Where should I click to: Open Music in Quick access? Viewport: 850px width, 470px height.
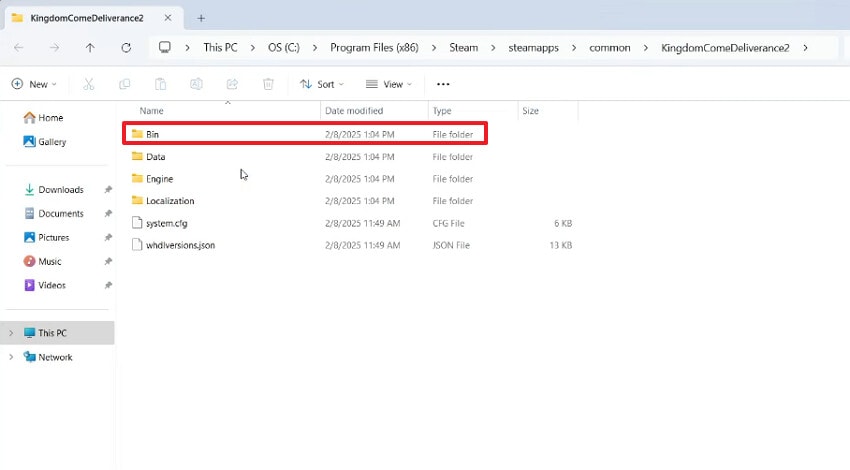42,261
